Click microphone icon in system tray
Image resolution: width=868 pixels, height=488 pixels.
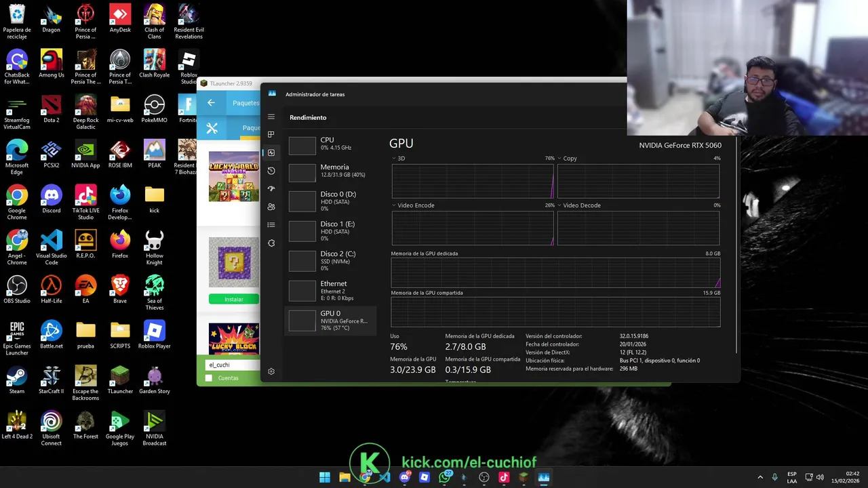(x=775, y=477)
